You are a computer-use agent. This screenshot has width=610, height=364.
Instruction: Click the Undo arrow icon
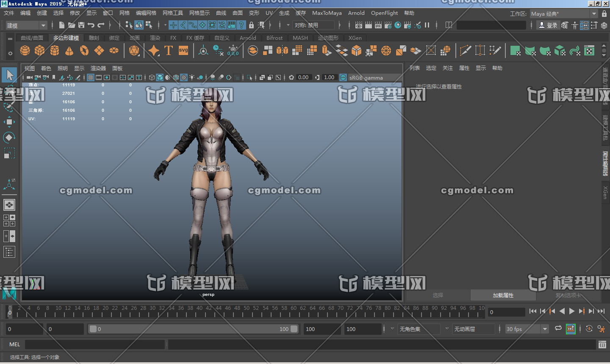(91, 25)
